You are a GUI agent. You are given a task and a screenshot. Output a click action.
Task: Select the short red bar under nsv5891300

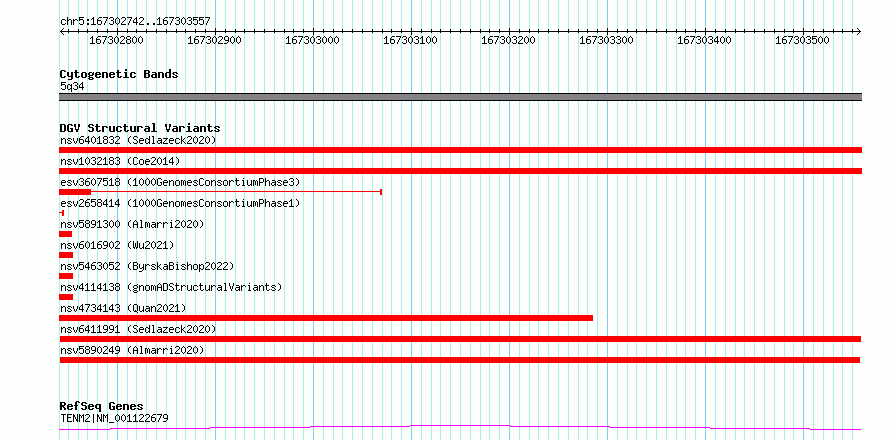point(66,234)
